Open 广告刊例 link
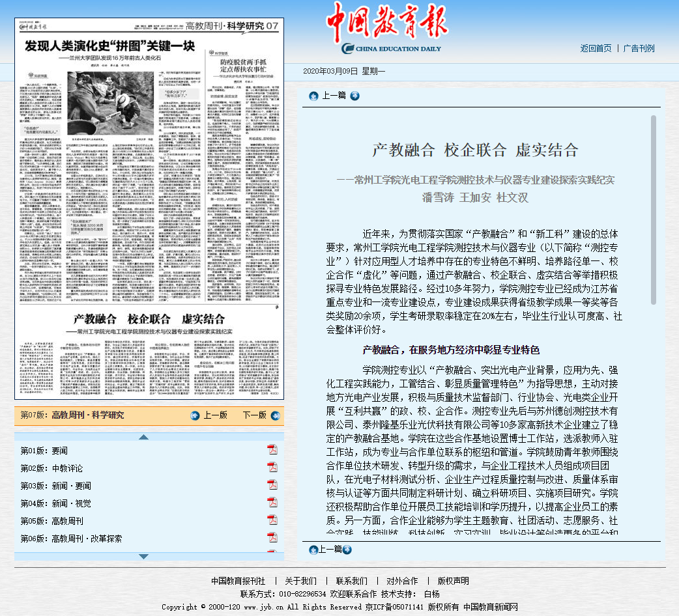The width and height of the screenshot is (679, 616). 639,48
